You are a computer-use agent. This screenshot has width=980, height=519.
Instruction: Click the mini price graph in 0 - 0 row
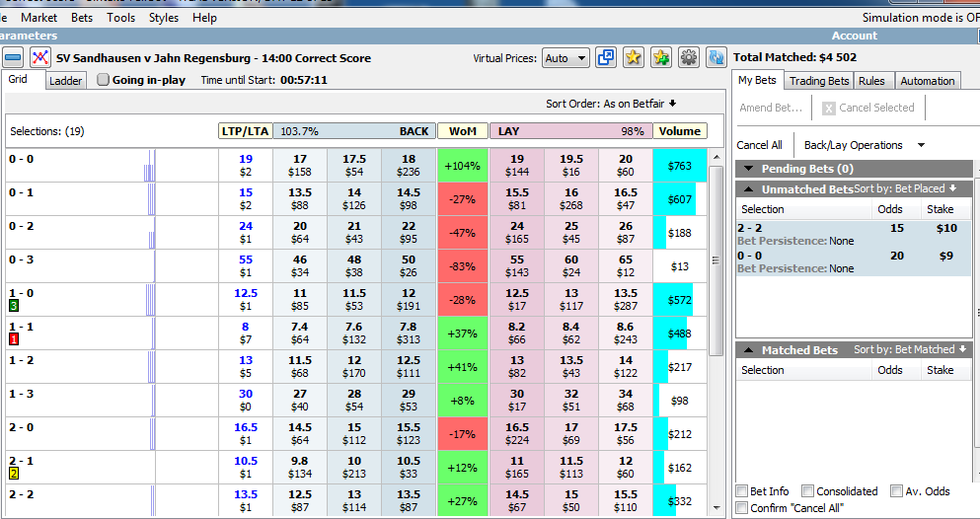149,166
